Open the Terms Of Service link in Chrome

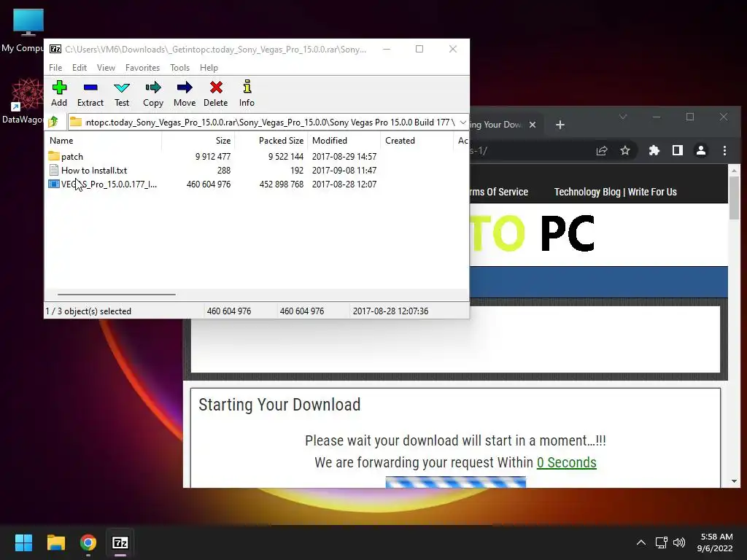coord(499,192)
